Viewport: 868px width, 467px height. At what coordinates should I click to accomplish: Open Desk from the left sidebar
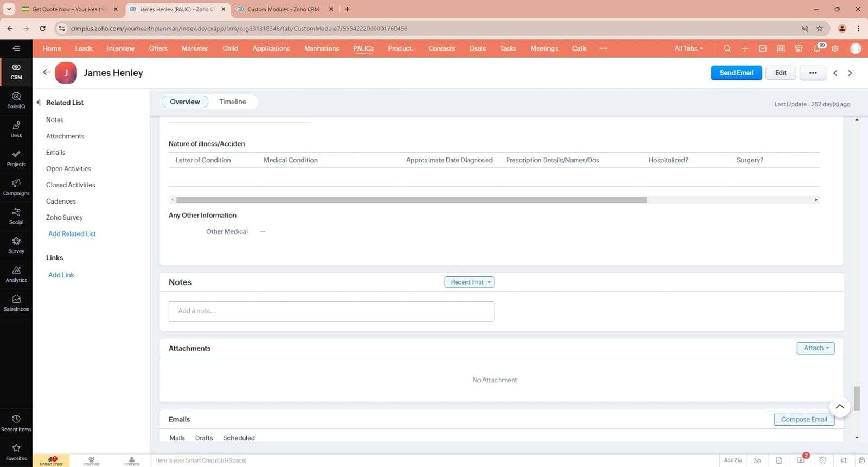(16, 129)
